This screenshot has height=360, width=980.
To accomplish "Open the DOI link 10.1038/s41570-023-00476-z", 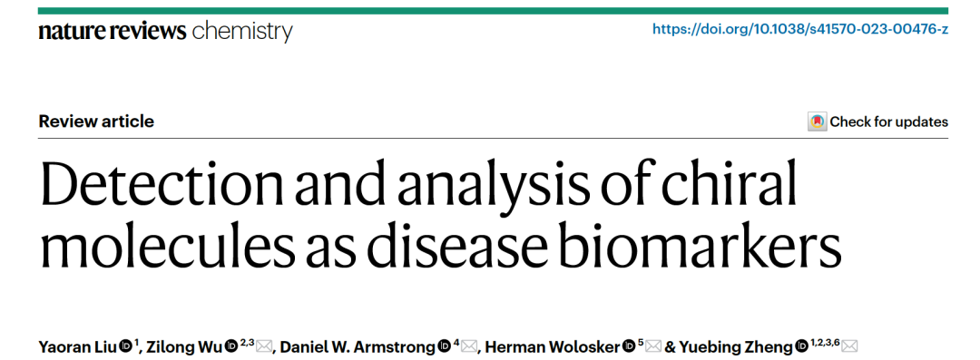I will [800, 29].
